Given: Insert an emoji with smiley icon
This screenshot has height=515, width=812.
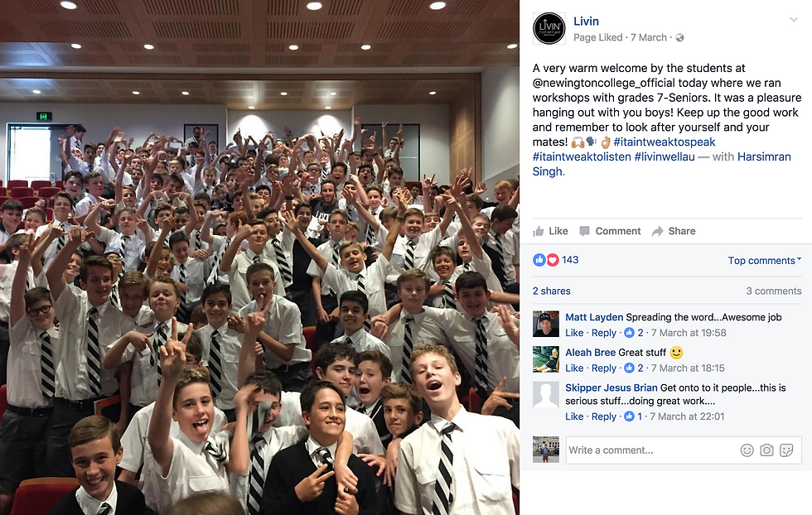Looking at the screenshot, I should (747, 450).
